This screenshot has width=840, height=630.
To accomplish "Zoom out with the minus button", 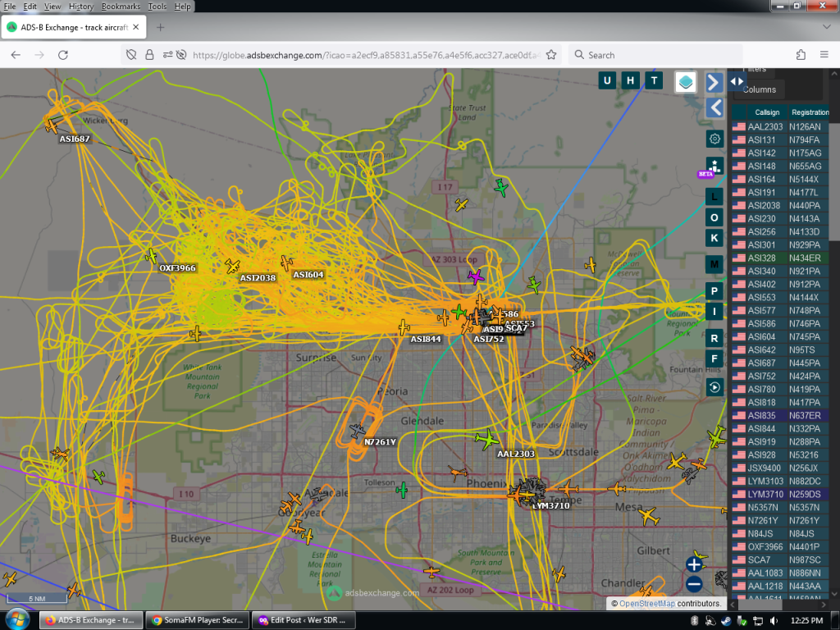I will 694,584.
